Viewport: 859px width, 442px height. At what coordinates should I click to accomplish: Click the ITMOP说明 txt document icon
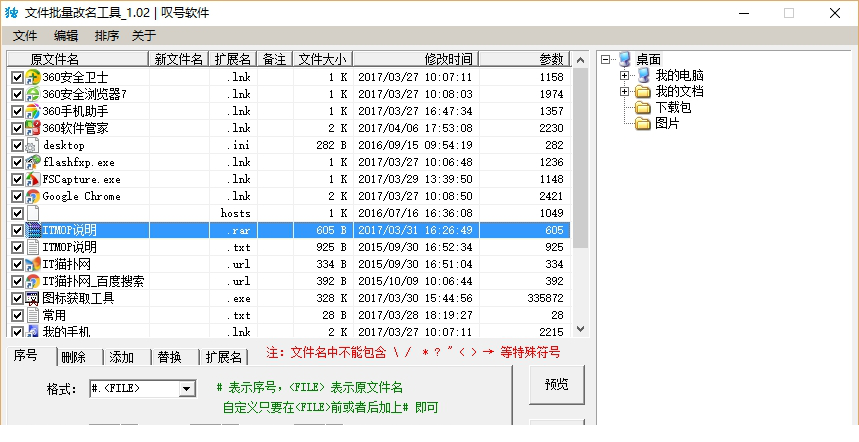33,247
